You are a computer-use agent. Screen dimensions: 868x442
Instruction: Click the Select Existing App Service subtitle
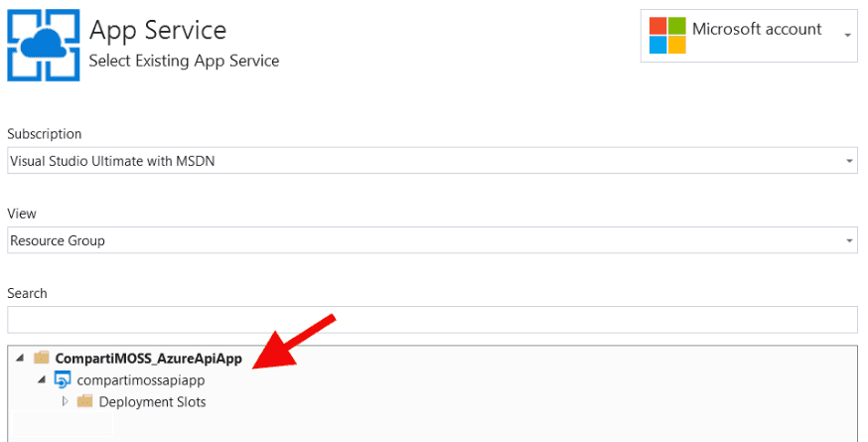click(x=184, y=61)
